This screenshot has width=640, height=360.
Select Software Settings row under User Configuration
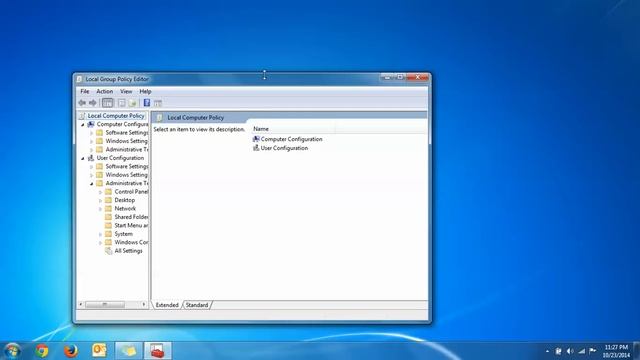pyautogui.click(x=127, y=167)
